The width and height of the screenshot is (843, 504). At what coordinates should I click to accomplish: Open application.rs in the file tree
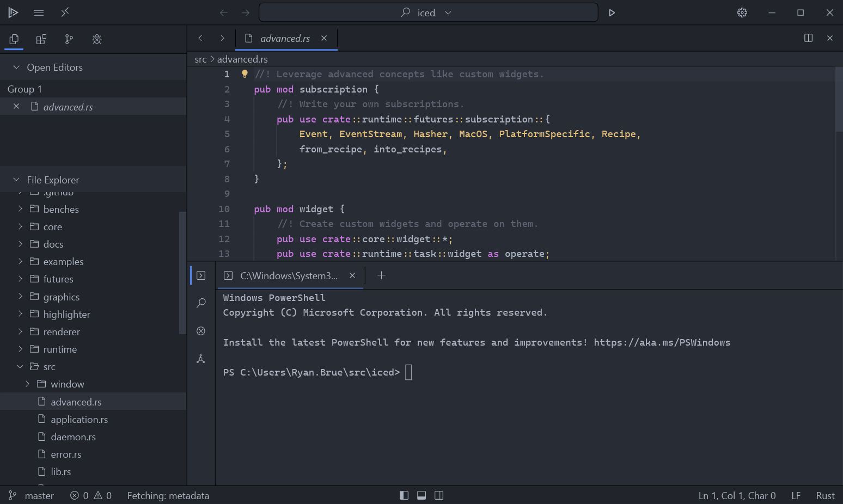(93, 419)
